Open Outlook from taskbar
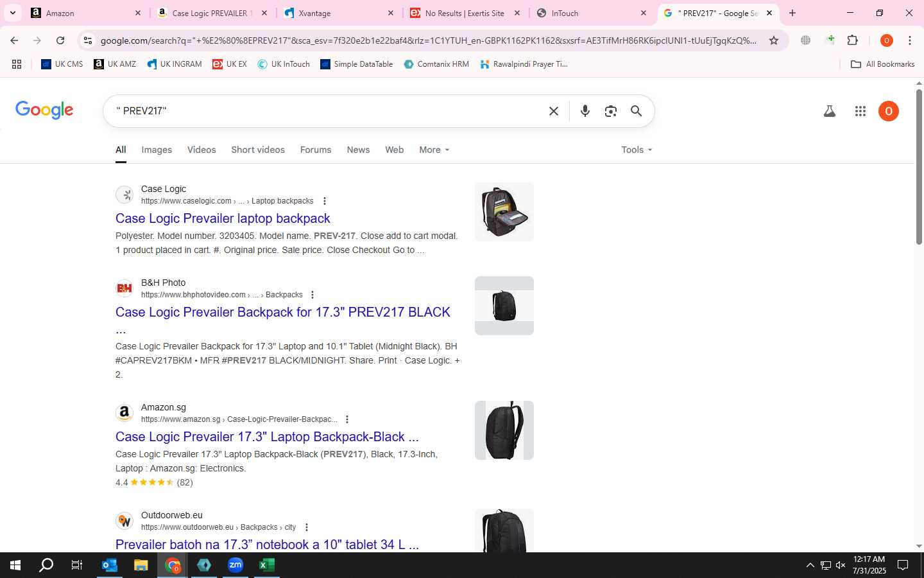Viewport: 924px width, 578px height. [x=110, y=565]
